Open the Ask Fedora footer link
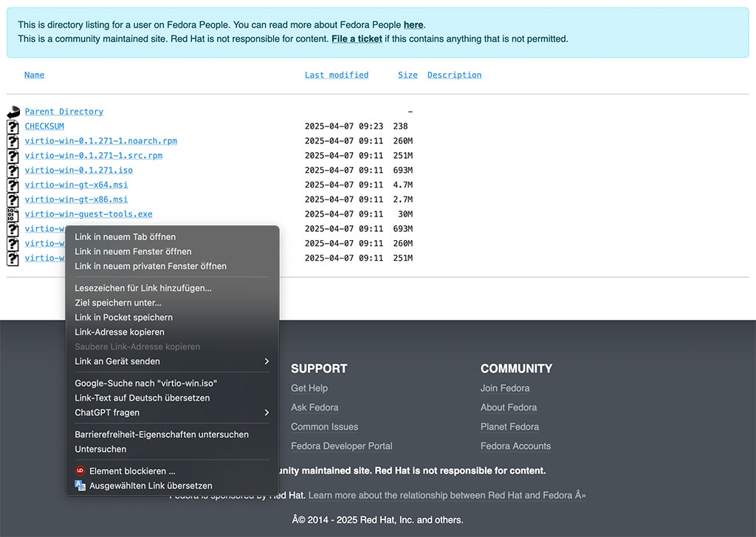 click(315, 407)
